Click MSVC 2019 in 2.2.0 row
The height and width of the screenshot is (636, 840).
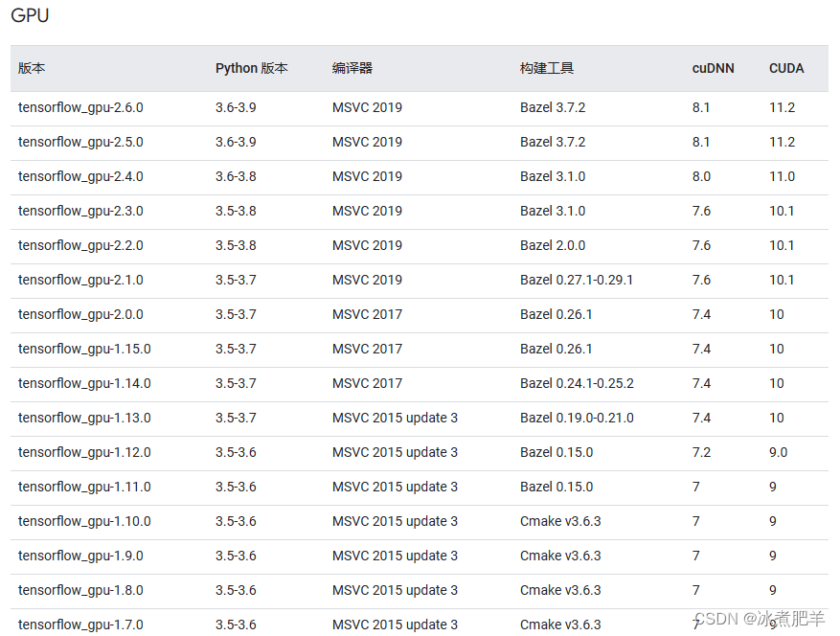[x=367, y=245]
